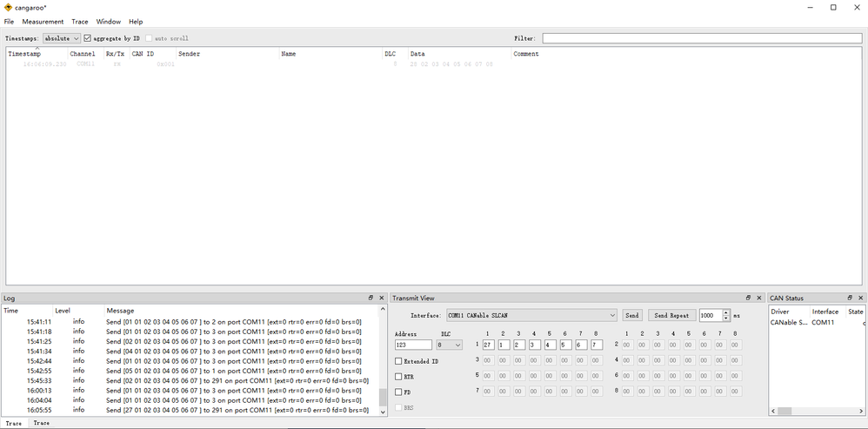Click the Message column header in Log
This screenshot has width=868, height=429.
242,311
